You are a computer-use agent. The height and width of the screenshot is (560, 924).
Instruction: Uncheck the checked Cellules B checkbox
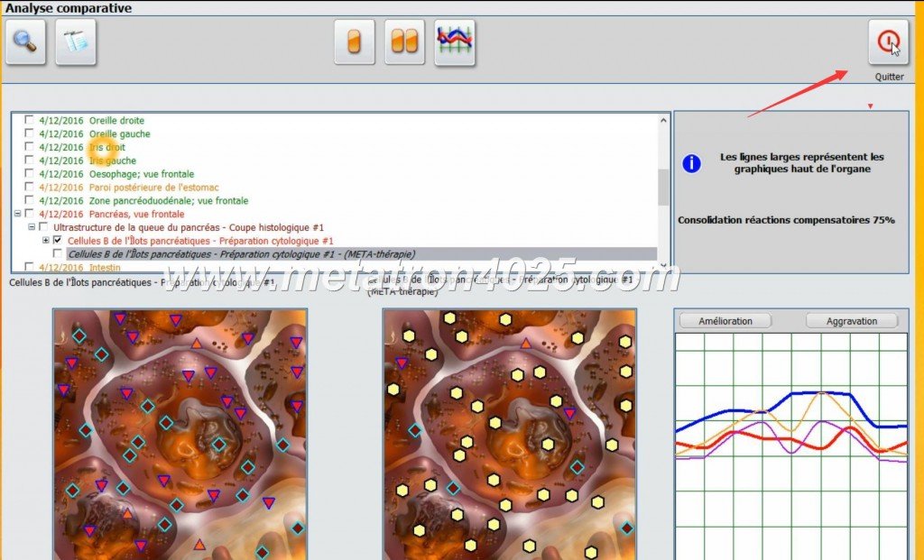point(58,241)
